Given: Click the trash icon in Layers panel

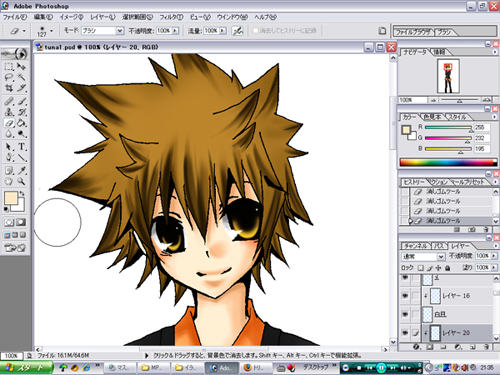Looking at the screenshot, I should coord(486,347).
